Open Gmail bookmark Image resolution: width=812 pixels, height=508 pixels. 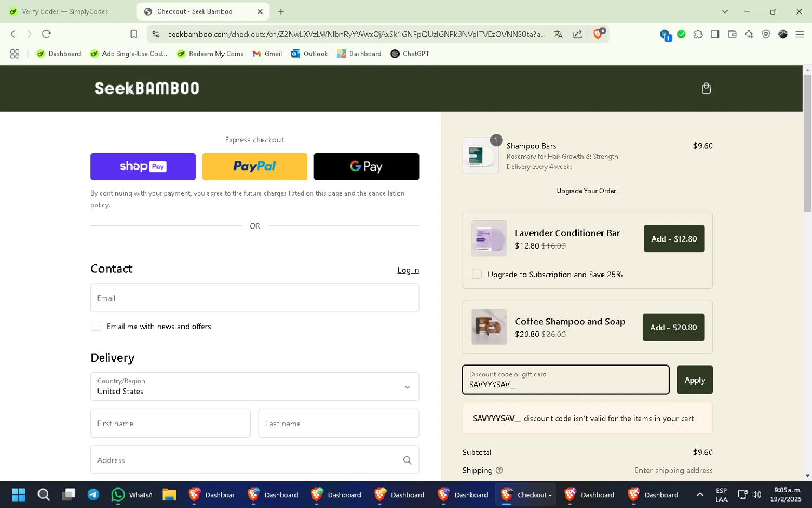[x=267, y=54]
